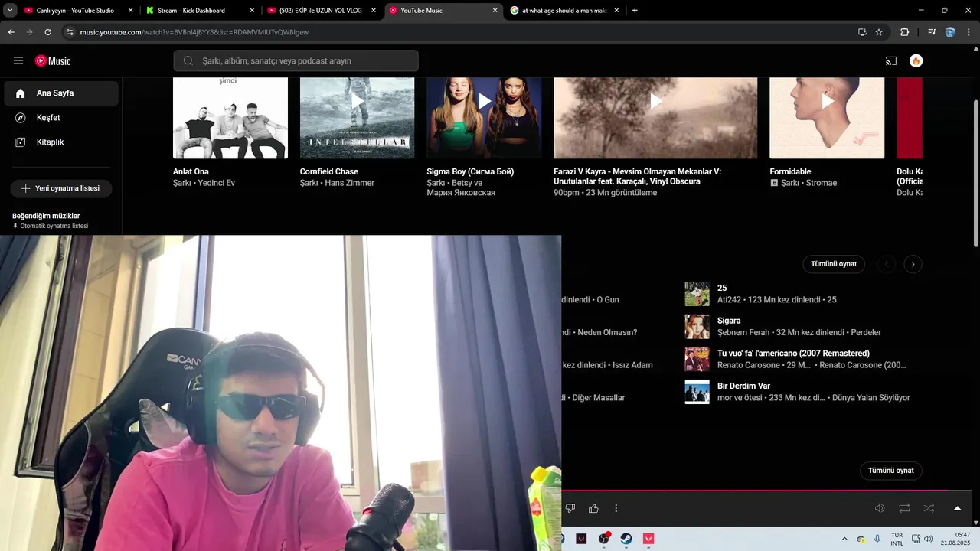Play Sigma Boy from its thumbnail

[x=484, y=101]
